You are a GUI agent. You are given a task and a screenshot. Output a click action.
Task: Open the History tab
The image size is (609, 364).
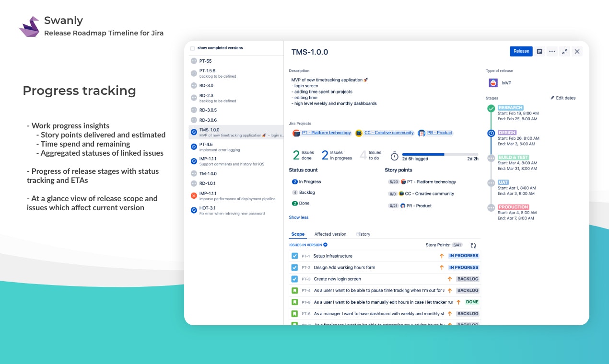363,234
